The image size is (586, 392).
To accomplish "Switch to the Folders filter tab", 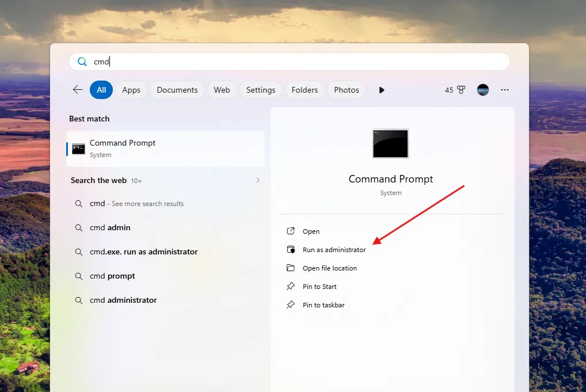I will pos(305,90).
